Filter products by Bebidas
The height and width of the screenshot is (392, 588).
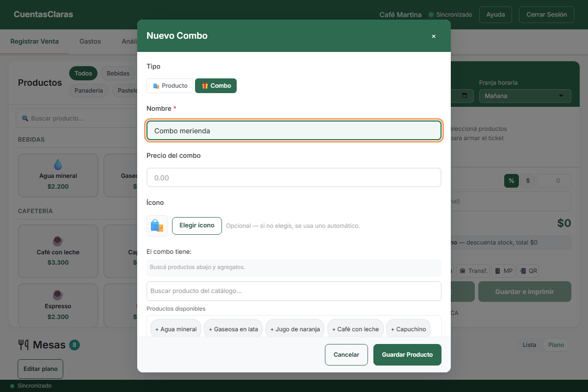click(x=118, y=73)
